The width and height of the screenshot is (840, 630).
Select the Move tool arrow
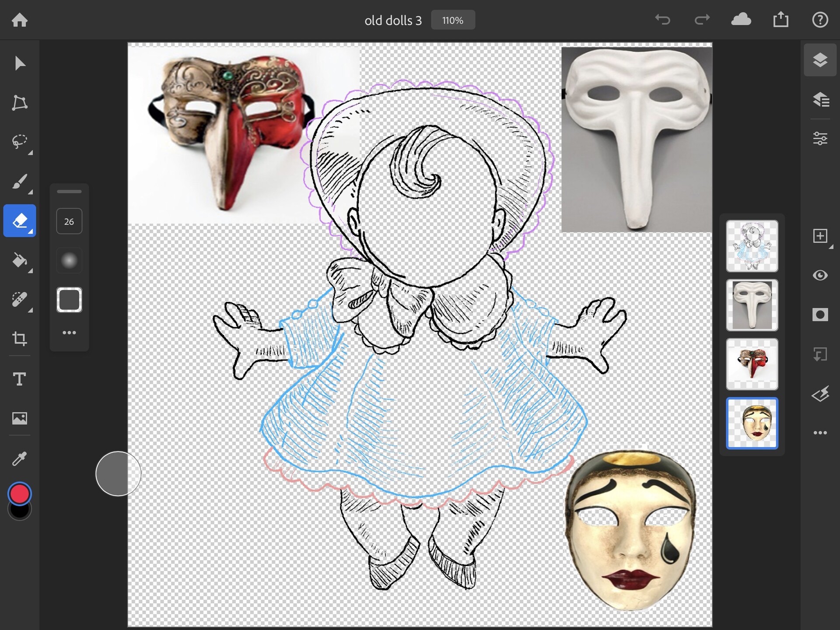(x=20, y=63)
